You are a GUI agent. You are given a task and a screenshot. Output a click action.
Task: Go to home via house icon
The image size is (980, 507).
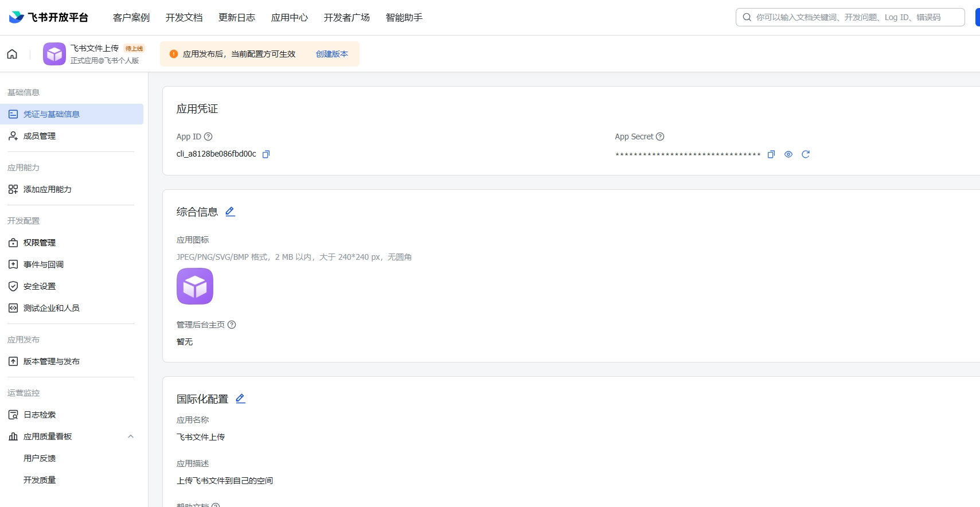pyautogui.click(x=12, y=54)
